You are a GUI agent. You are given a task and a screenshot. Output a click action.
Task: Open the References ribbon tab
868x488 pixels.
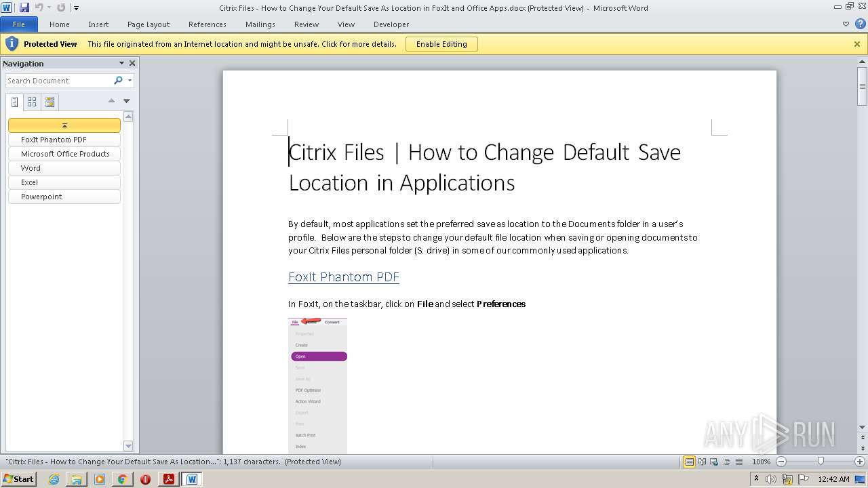click(x=208, y=24)
